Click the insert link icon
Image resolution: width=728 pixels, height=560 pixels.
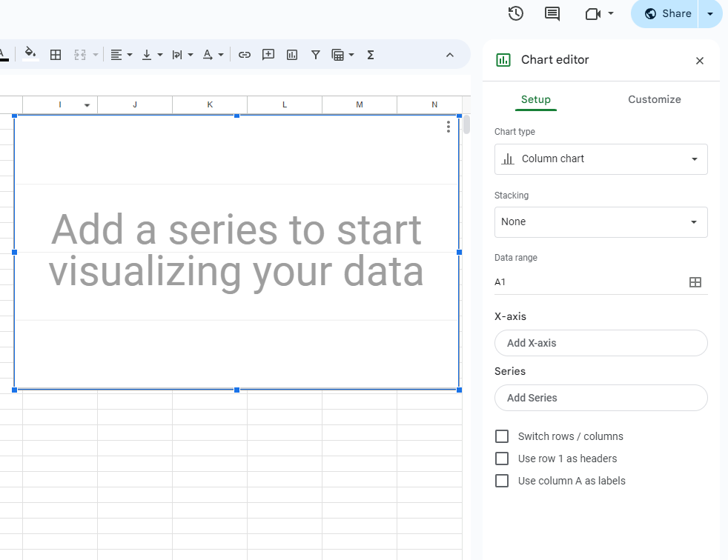[244, 55]
